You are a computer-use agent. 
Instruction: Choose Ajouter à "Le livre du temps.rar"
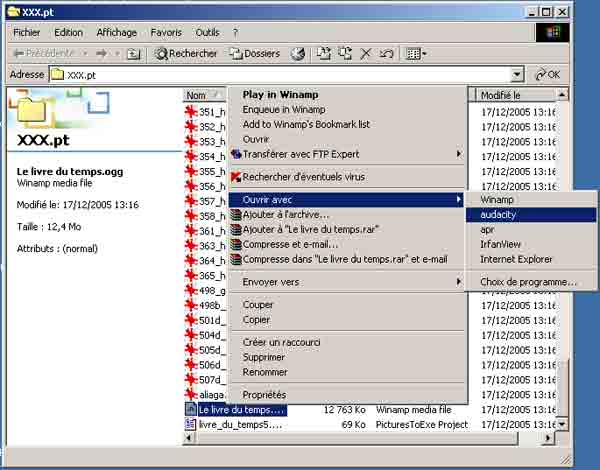pos(347,229)
